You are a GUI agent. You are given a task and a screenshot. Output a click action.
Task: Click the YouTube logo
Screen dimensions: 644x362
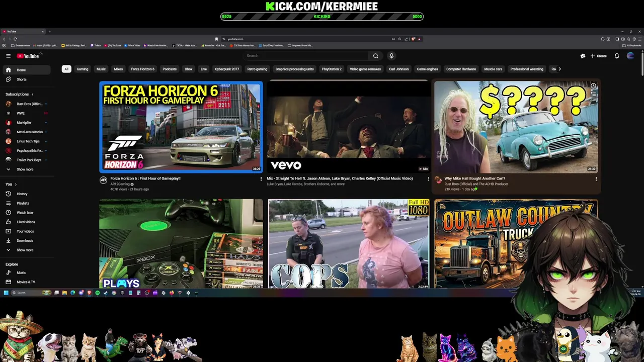28,56
